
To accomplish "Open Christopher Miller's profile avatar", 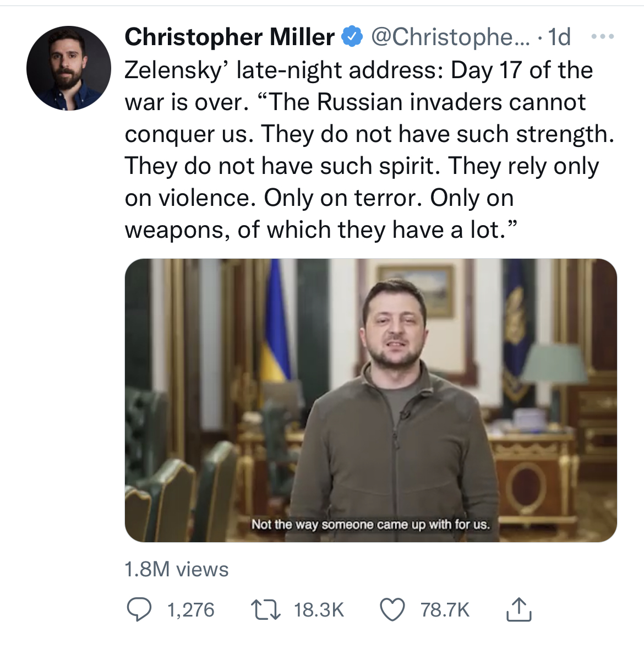I will 68,68.
